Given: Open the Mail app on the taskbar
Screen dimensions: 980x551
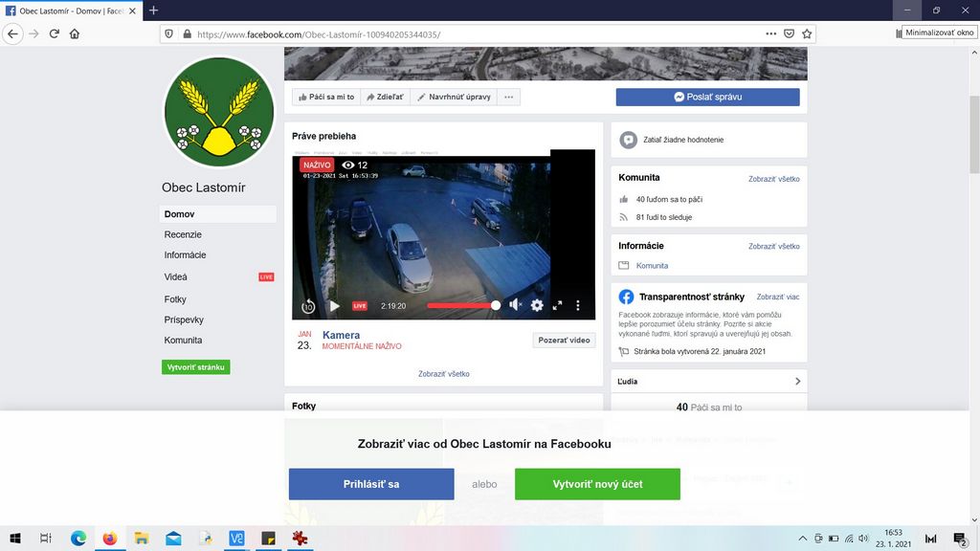Looking at the screenshot, I should tap(174, 538).
